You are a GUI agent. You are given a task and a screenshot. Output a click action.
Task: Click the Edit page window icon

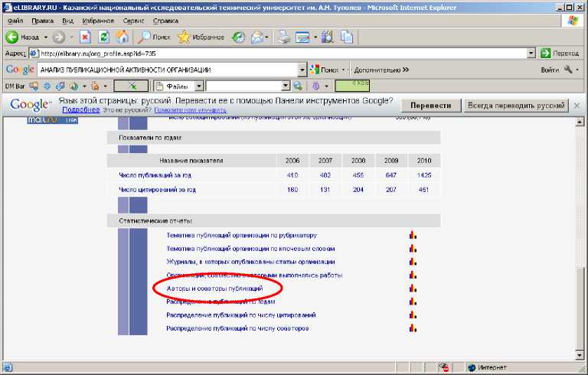(x=302, y=37)
